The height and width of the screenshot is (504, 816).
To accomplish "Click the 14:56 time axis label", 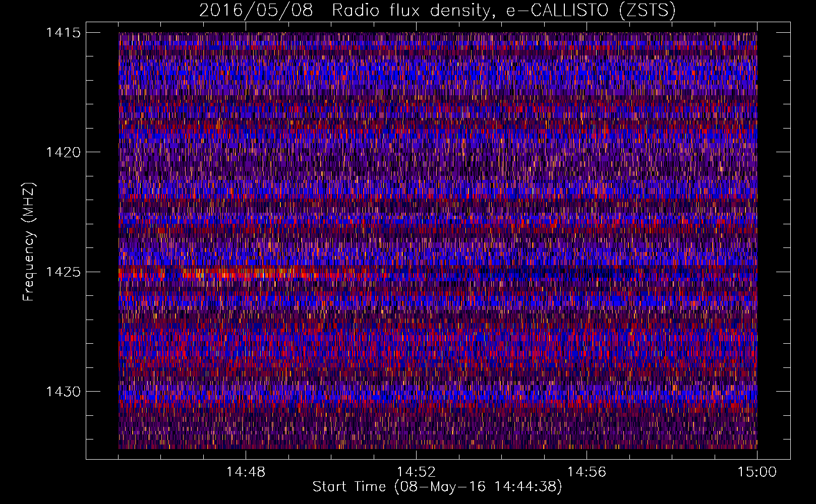I will (587, 472).
